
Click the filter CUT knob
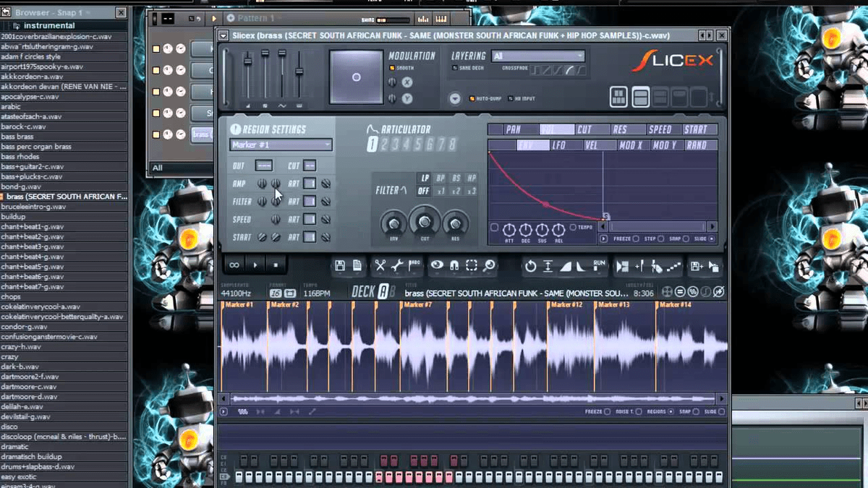[425, 221]
